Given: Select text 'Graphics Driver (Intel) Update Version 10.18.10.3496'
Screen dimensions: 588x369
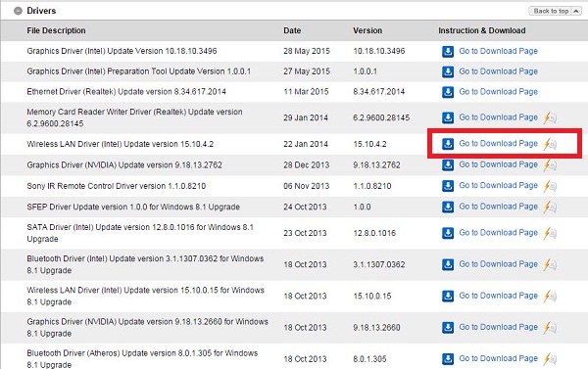Looking at the screenshot, I should [x=122, y=51].
